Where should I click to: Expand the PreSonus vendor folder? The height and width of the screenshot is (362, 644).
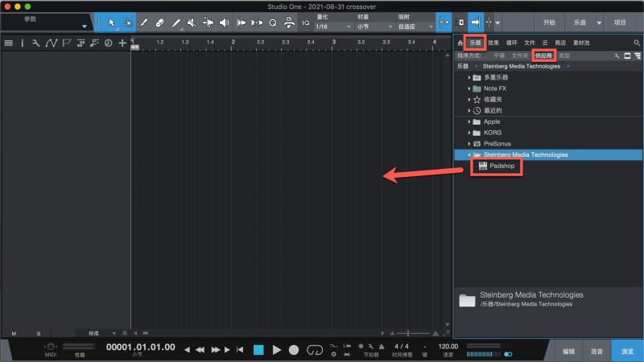[x=469, y=144]
